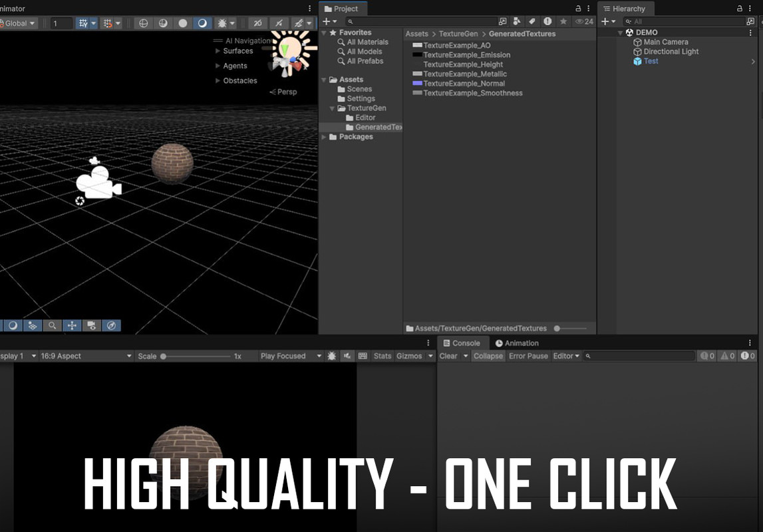Screen dimensions: 763x532
Task: Click the Search by Label tag icon
Action: (532, 22)
